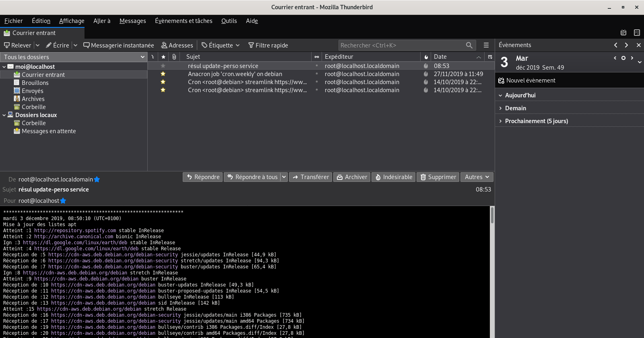Open the tasks tab icon
The height and width of the screenshot is (338, 644).
(x=637, y=33)
